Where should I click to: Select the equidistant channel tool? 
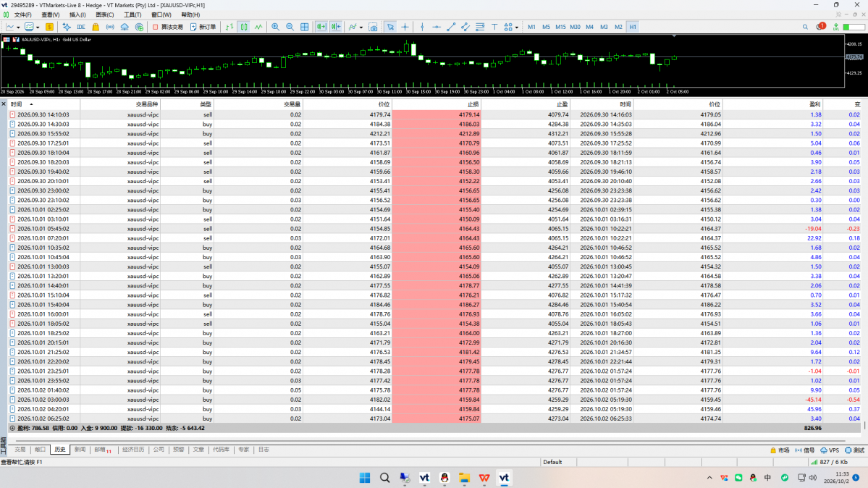465,27
